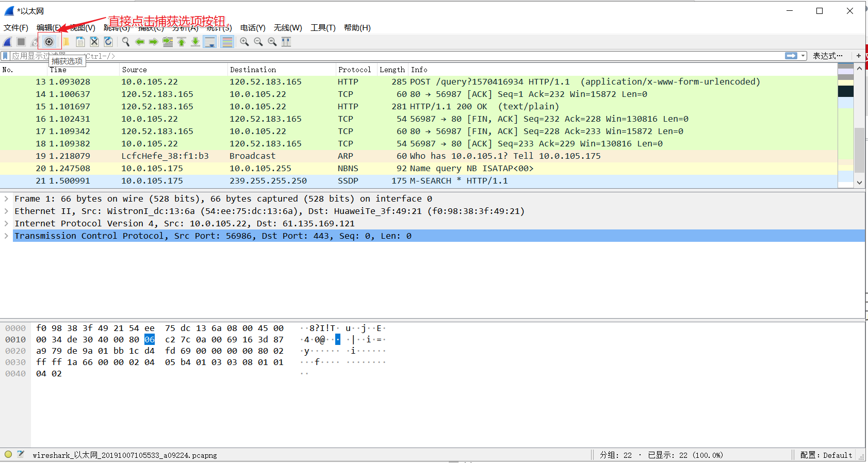Open the find packet search
Viewport: 868px width, 463px height.
126,42
